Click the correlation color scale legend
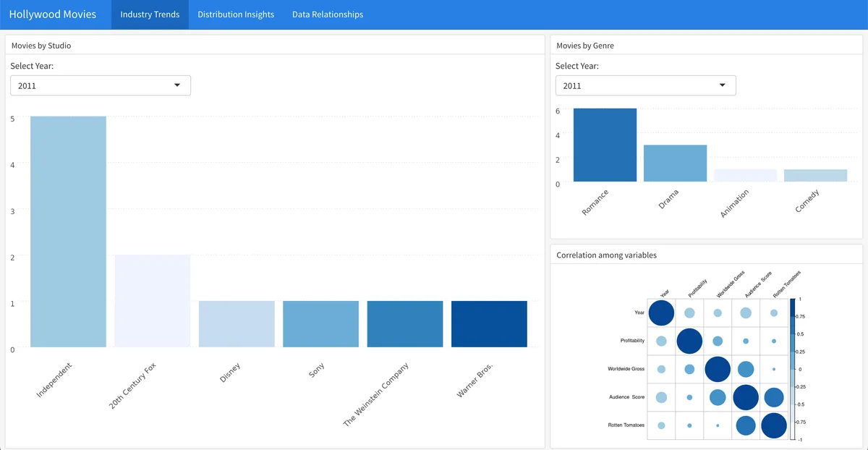868x450 pixels. 793,369
